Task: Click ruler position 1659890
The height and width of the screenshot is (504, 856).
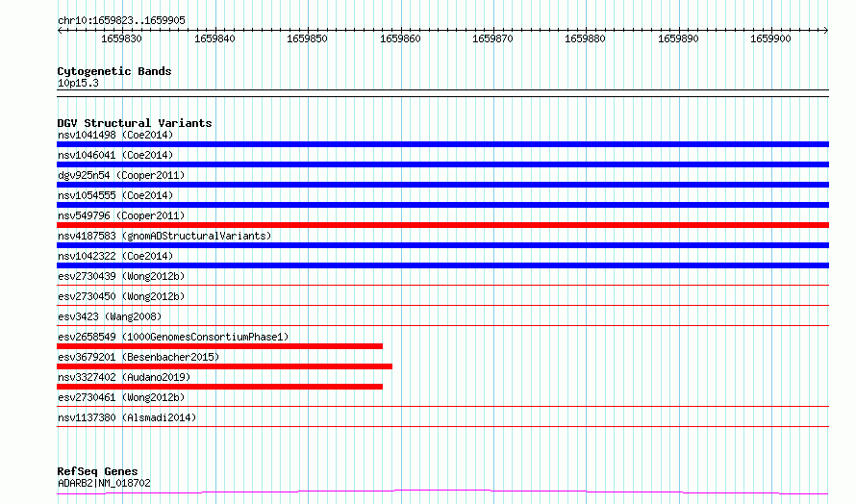Action: pos(678,38)
